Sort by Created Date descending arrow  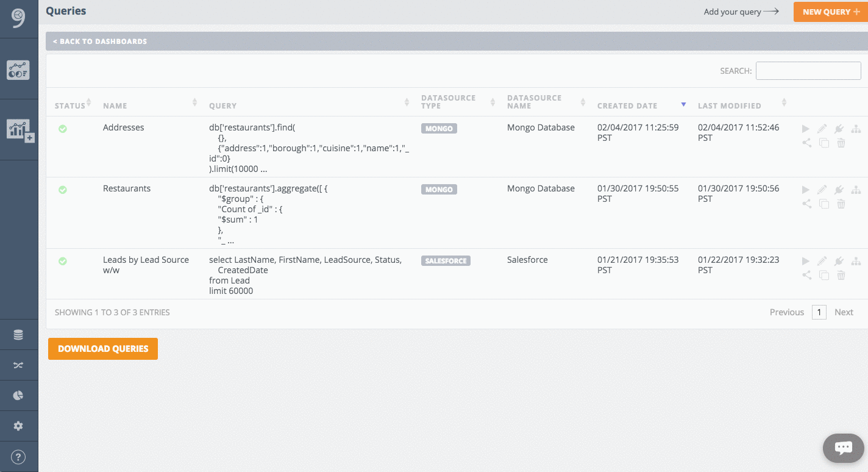(683, 104)
